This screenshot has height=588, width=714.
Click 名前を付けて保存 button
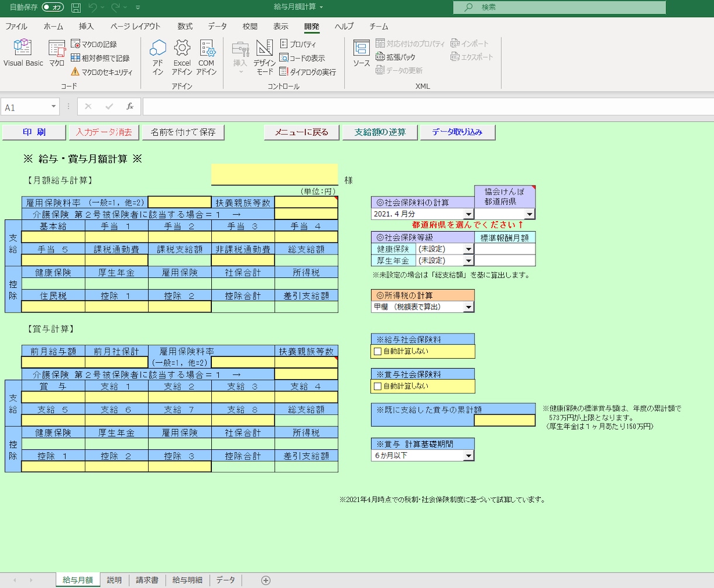pos(183,132)
